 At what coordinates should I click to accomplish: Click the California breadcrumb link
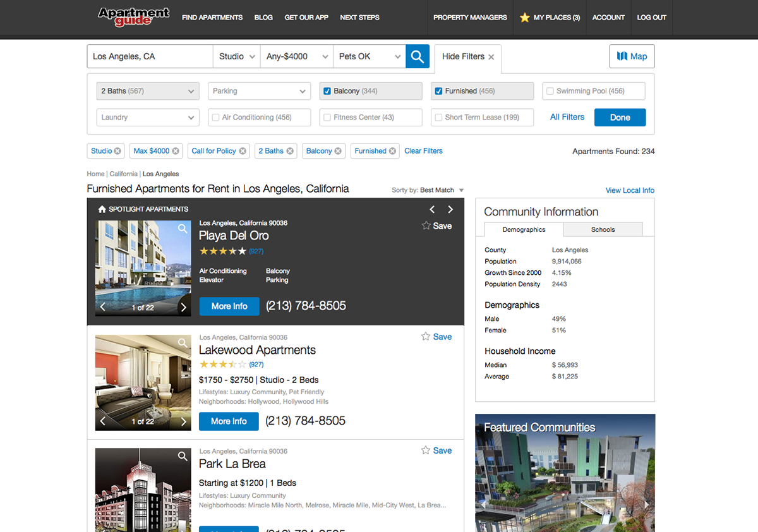tap(123, 174)
